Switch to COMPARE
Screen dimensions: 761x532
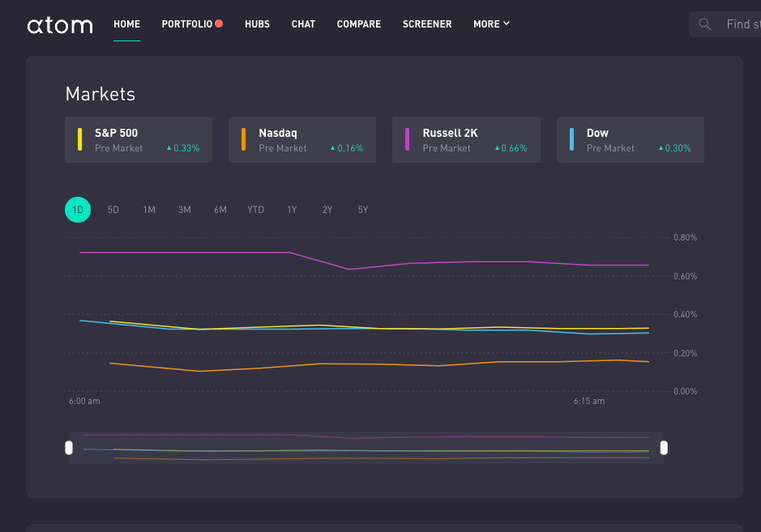[359, 24]
